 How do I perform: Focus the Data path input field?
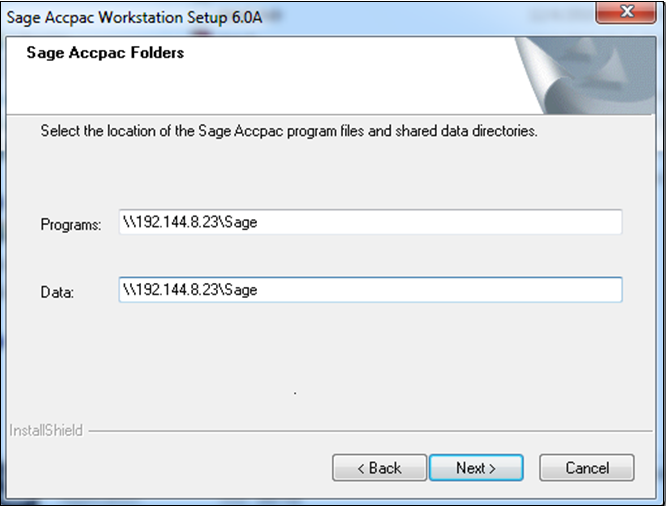370,290
